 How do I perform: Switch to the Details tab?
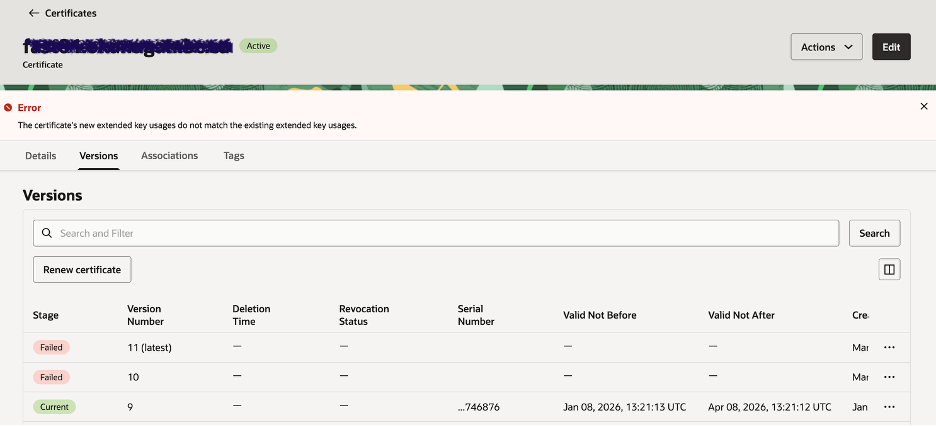click(x=41, y=156)
